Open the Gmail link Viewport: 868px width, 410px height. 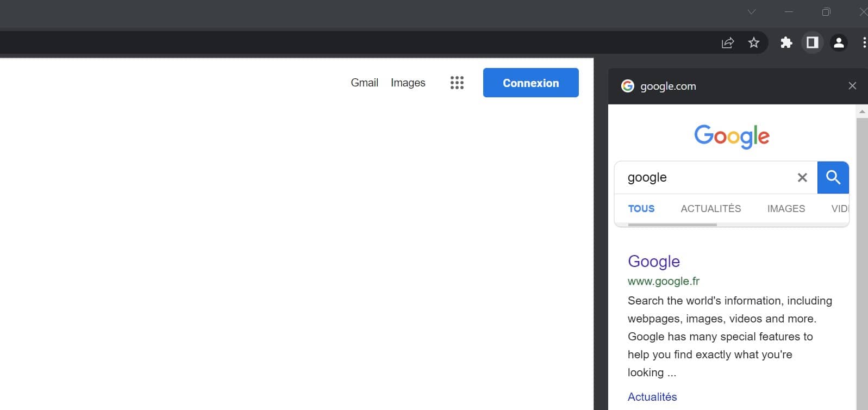[x=364, y=83]
